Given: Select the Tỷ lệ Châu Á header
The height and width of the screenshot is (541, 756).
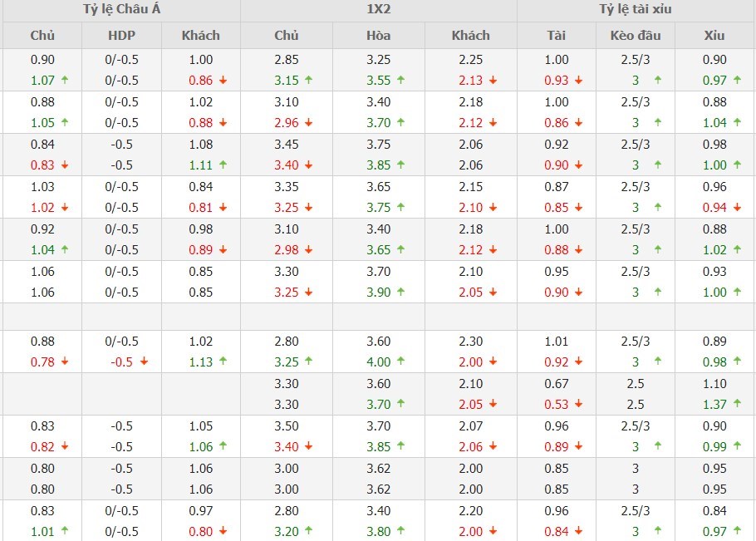Looking at the screenshot, I should [x=121, y=10].
